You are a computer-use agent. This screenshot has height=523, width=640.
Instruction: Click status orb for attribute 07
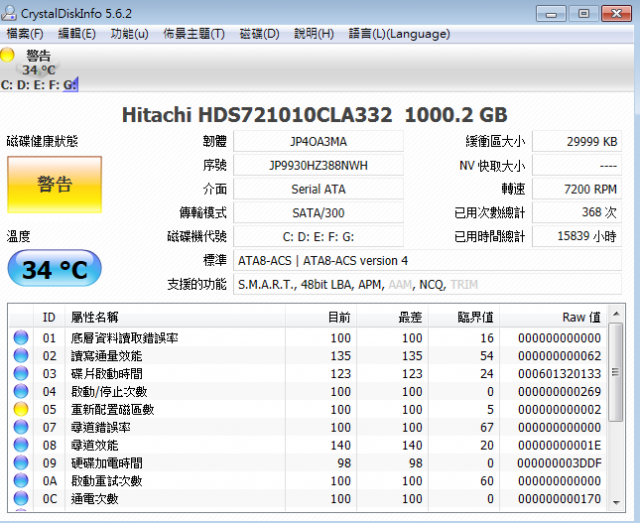point(21,427)
